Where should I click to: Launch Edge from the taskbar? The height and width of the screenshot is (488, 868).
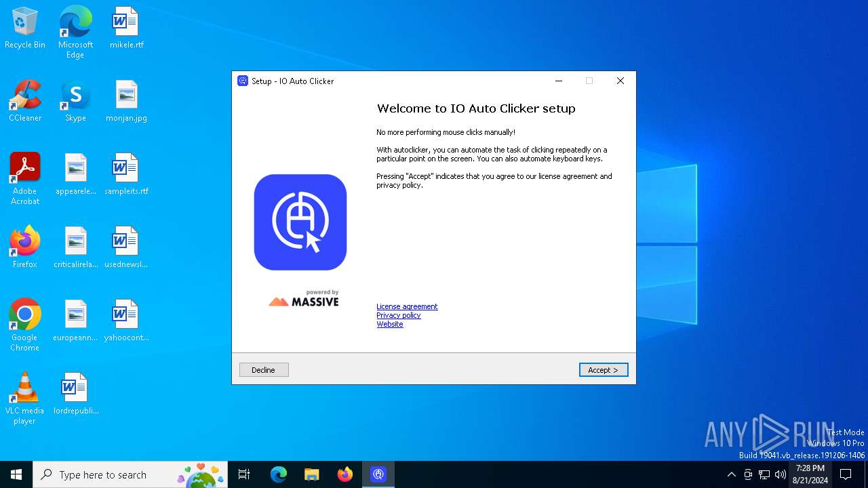click(279, 474)
